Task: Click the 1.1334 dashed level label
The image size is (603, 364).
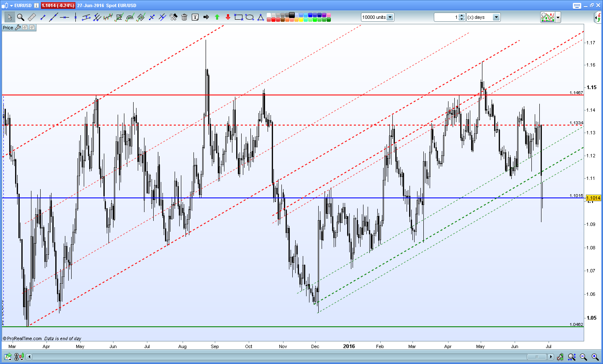Action: coord(576,123)
